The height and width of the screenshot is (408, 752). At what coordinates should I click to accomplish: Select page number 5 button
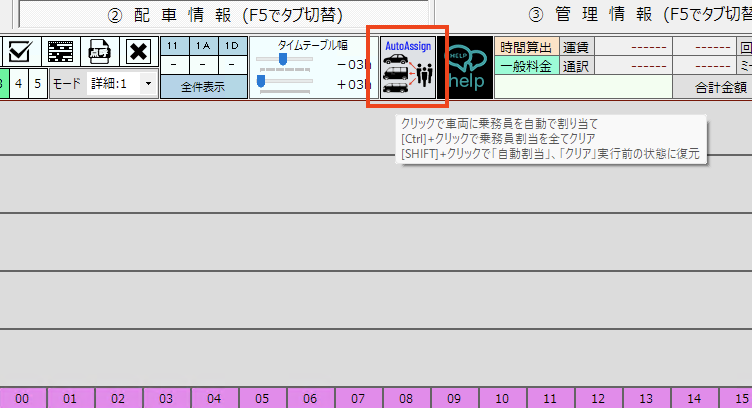click(x=37, y=83)
